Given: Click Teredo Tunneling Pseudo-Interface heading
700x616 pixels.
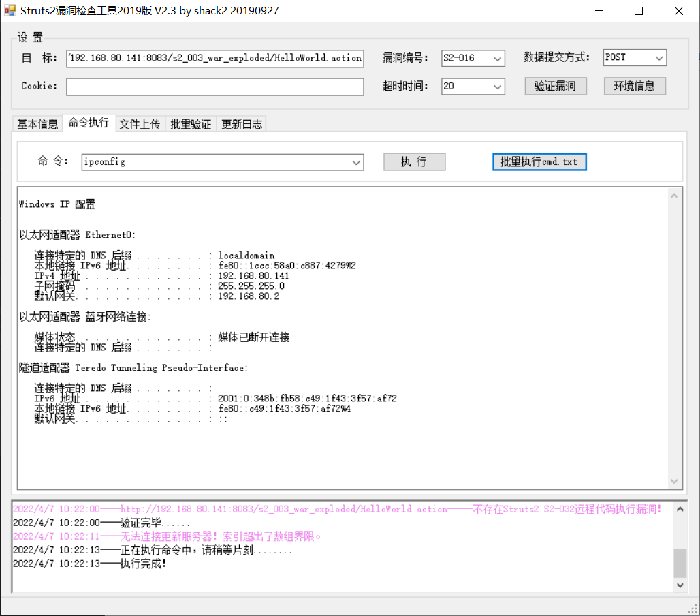Looking at the screenshot, I should (133, 368).
